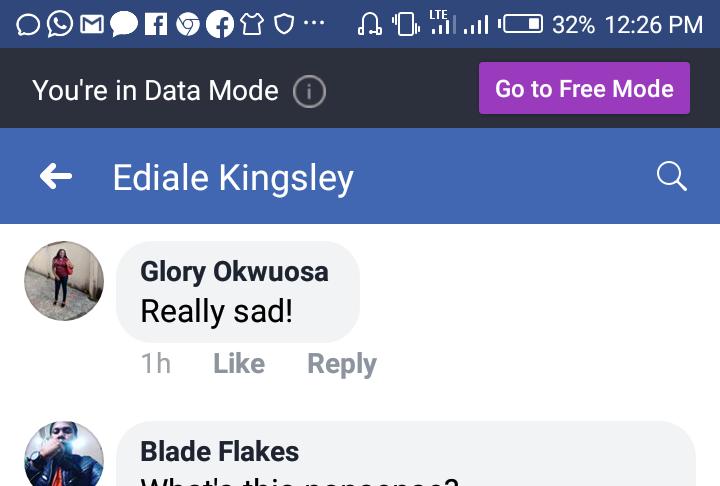Image resolution: width=720 pixels, height=486 pixels.
Task: Reply to Glory Okwuosa's comment
Action: 341,364
